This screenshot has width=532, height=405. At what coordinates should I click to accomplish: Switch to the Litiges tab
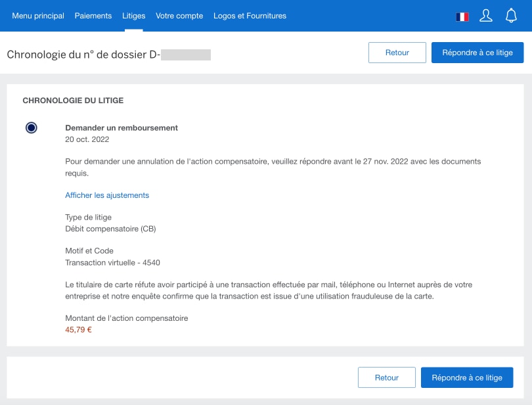click(x=133, y=16)
